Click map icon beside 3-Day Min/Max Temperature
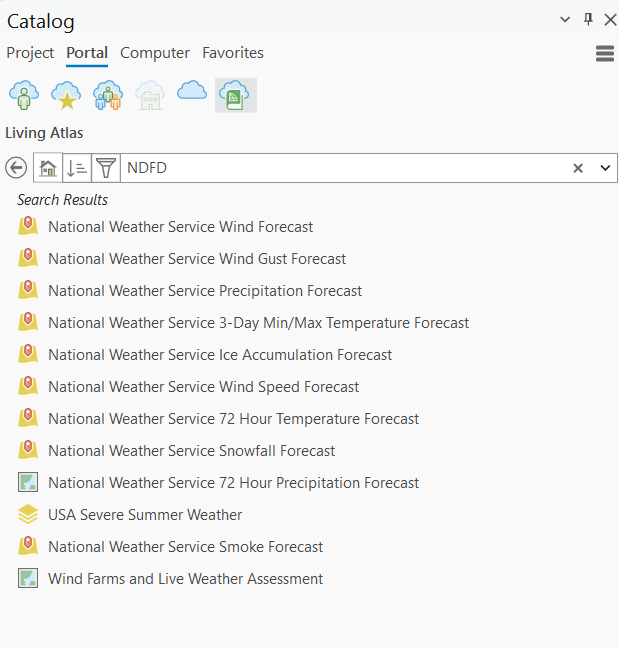 pyautogui.click(x=28, y=322)
